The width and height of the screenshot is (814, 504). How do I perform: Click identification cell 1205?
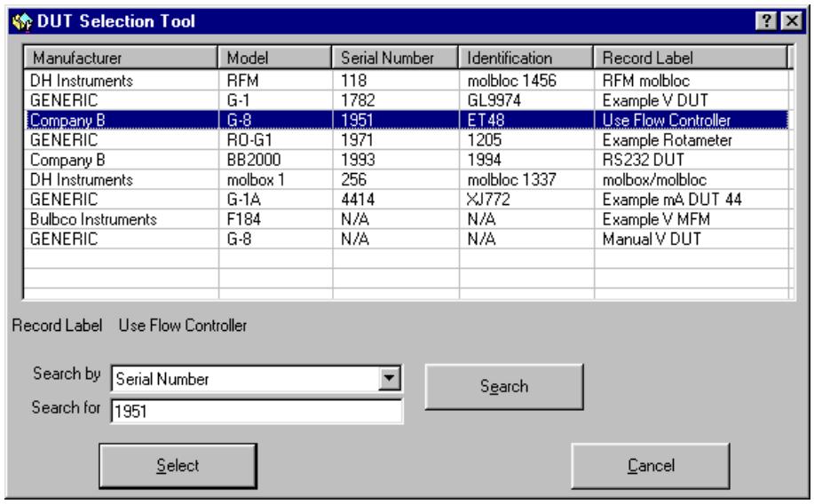coord(526,140)
